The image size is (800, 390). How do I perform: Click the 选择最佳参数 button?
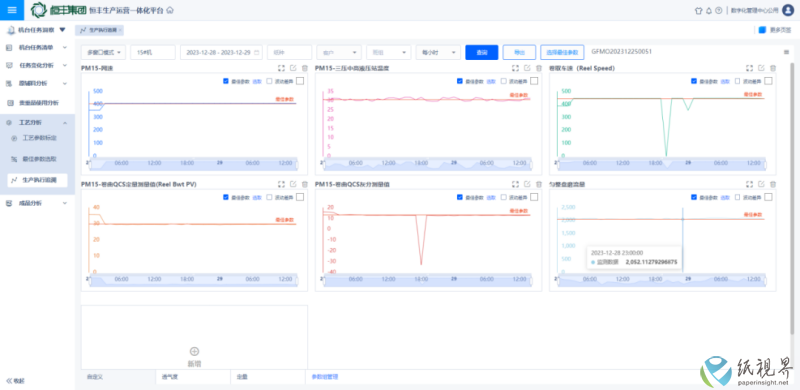pos(562,52)
